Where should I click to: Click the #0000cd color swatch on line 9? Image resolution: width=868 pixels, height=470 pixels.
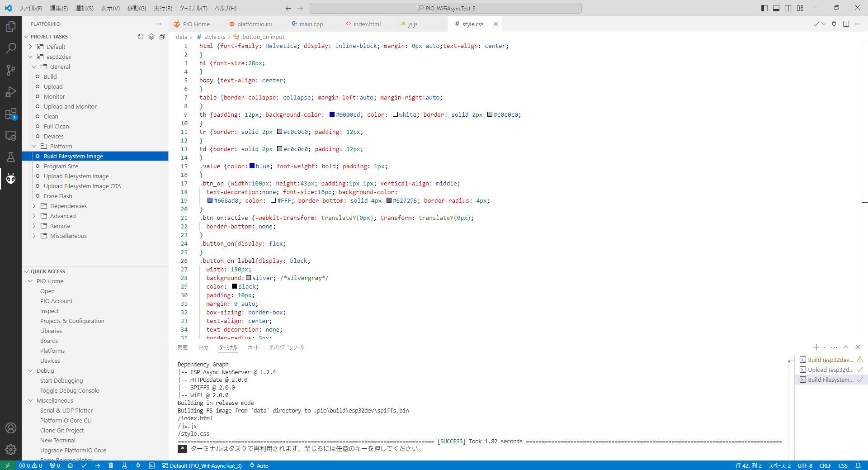332,114
